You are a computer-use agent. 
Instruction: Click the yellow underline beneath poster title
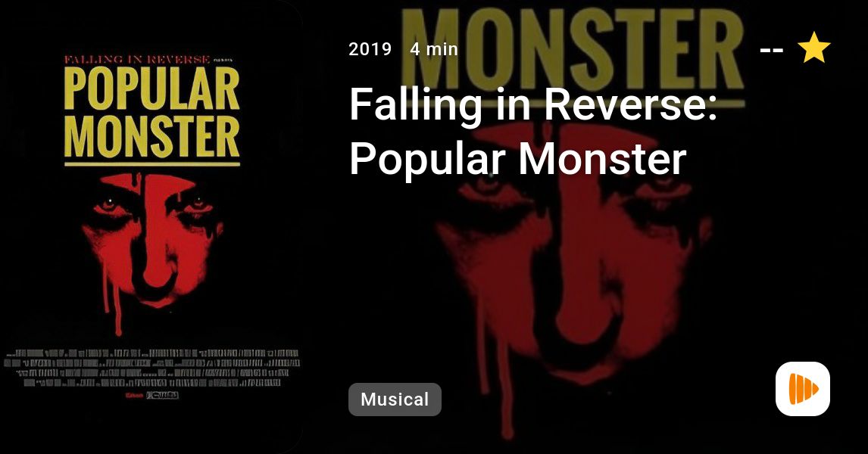151,163
